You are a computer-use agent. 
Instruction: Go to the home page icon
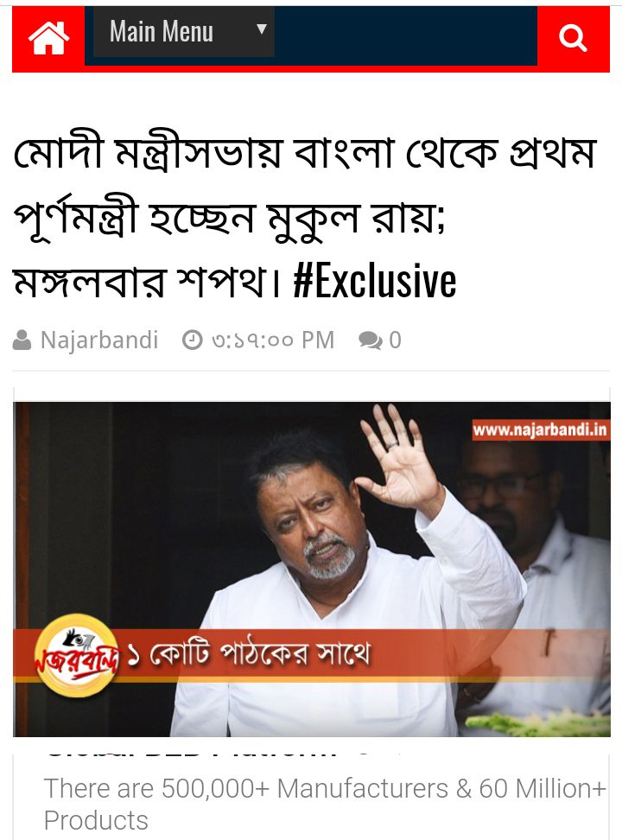coord(48,37)
